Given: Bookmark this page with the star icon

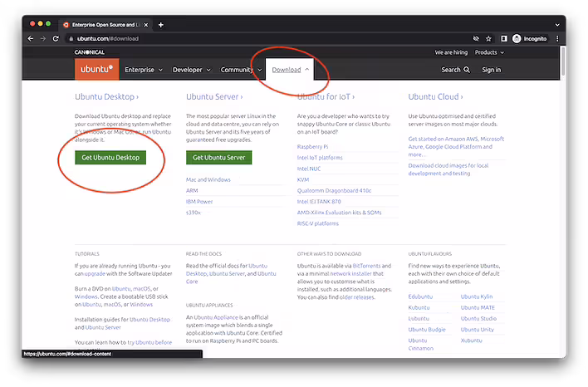Looking at the screenshot, I should [488, 39].
